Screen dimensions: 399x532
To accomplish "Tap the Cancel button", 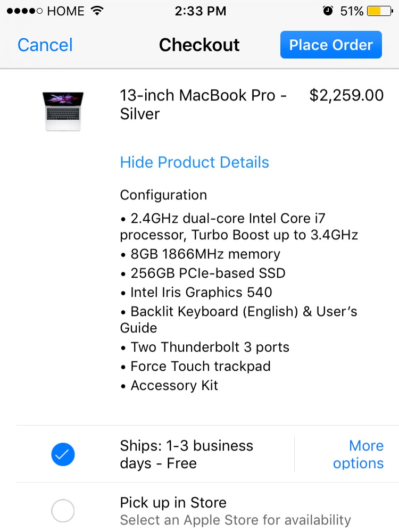I will [x=45, y=45].
